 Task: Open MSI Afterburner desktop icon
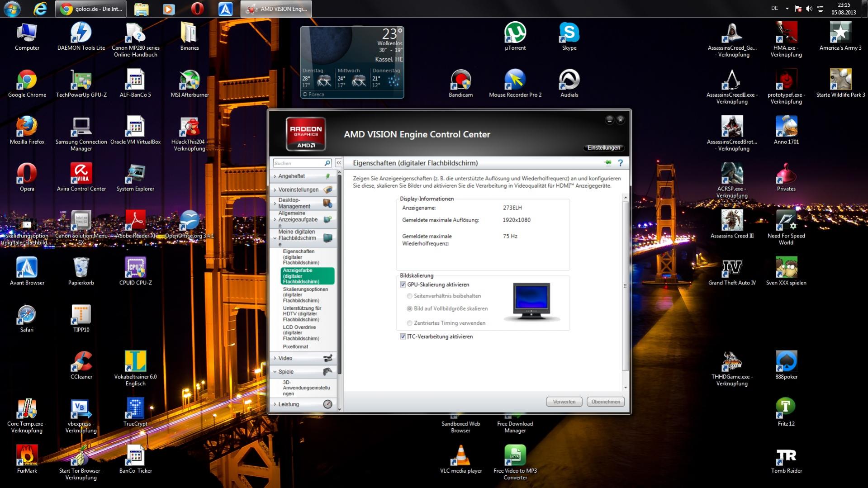point(190,84)
